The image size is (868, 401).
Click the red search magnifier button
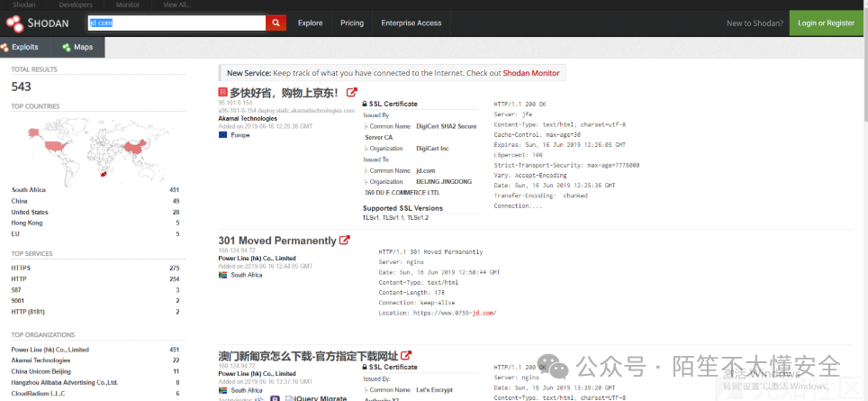276,23
